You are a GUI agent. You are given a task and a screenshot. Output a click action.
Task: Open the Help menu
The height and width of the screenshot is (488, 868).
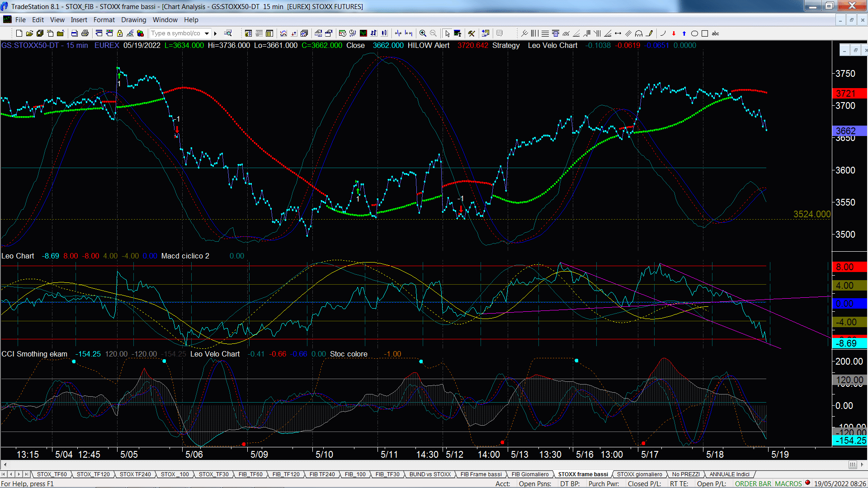191,20
